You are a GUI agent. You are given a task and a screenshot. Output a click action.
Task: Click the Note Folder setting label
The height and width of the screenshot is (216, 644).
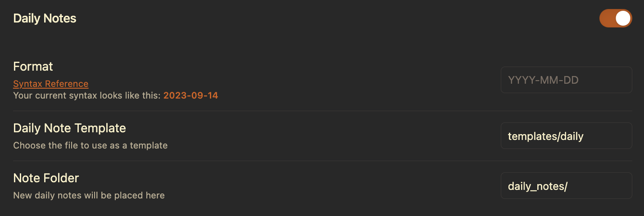tap(46, 178)
